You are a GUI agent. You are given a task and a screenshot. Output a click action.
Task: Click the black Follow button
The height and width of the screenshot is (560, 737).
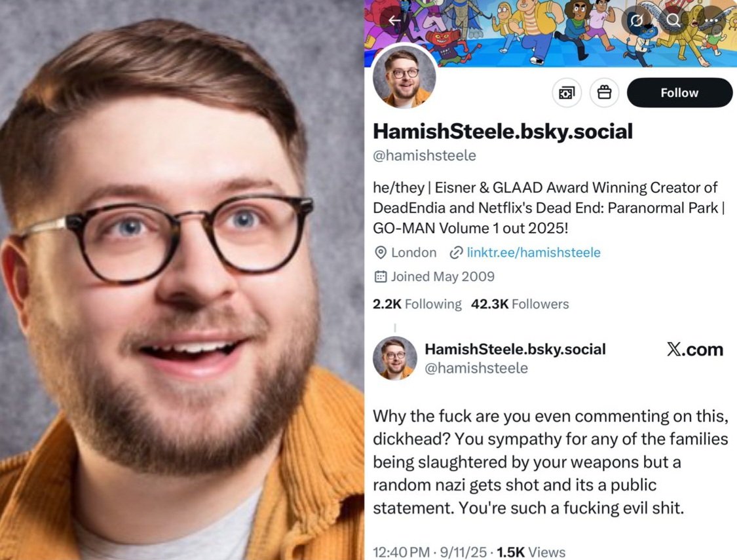coord(679,92)
